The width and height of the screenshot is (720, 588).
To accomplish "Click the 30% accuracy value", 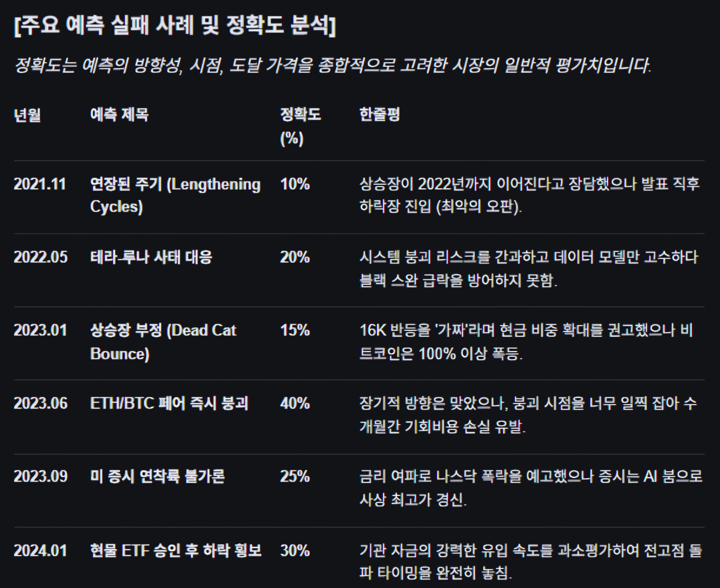I will point(295,550).
